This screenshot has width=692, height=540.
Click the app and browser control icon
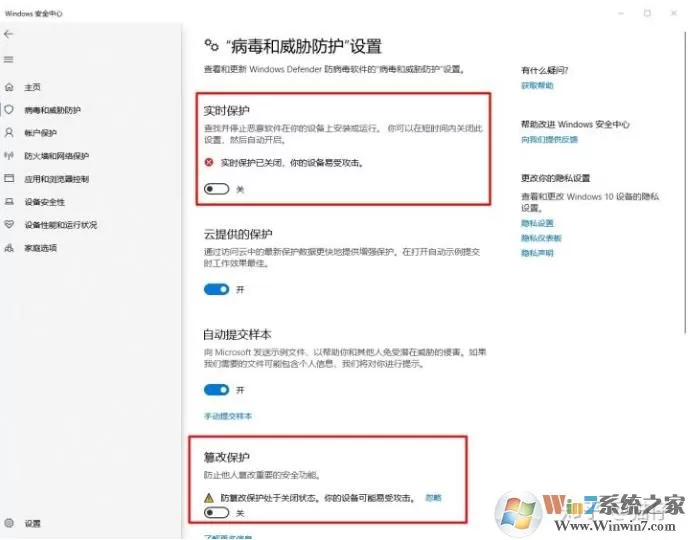pos(9,178)
